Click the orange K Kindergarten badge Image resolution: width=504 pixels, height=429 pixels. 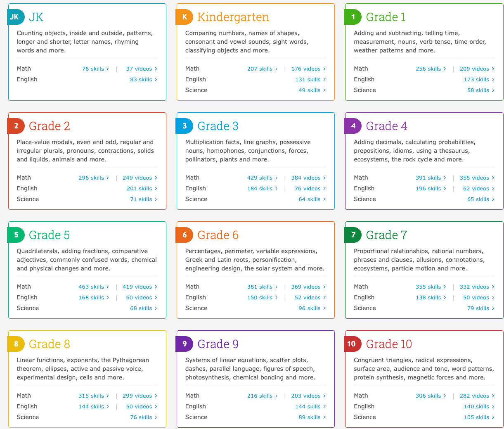[185, 17]
